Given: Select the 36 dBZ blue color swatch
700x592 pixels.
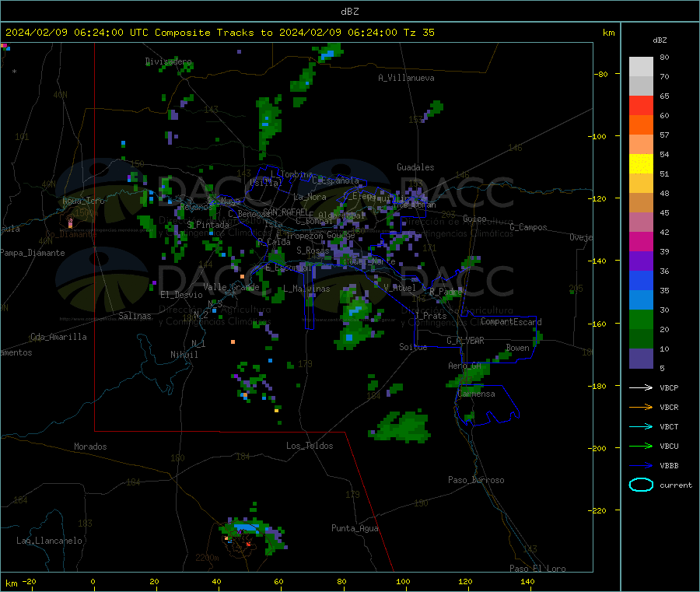Looking at the screenshot, I should [641, 280].
